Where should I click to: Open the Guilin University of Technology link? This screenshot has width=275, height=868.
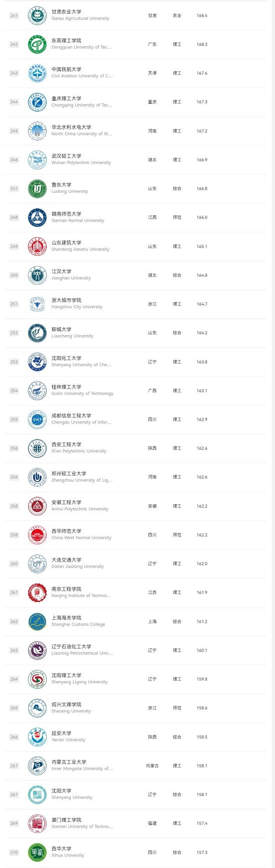pyautogui.click(x=82, y=393)
